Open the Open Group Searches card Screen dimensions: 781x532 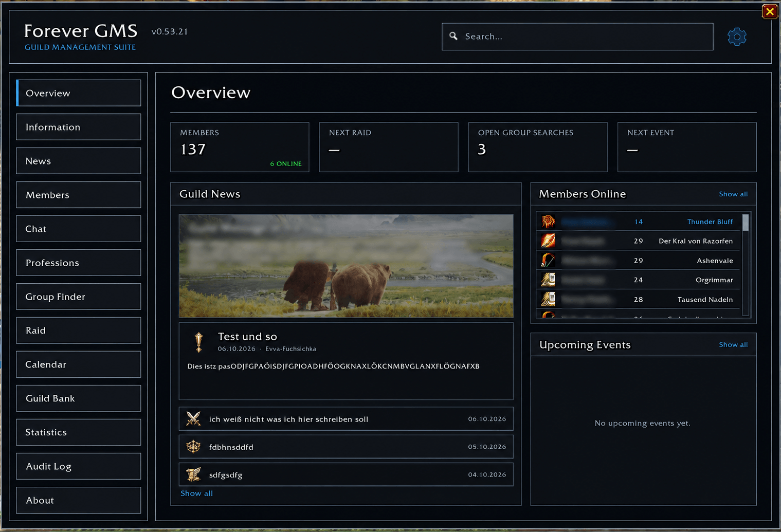click(538, 147)
